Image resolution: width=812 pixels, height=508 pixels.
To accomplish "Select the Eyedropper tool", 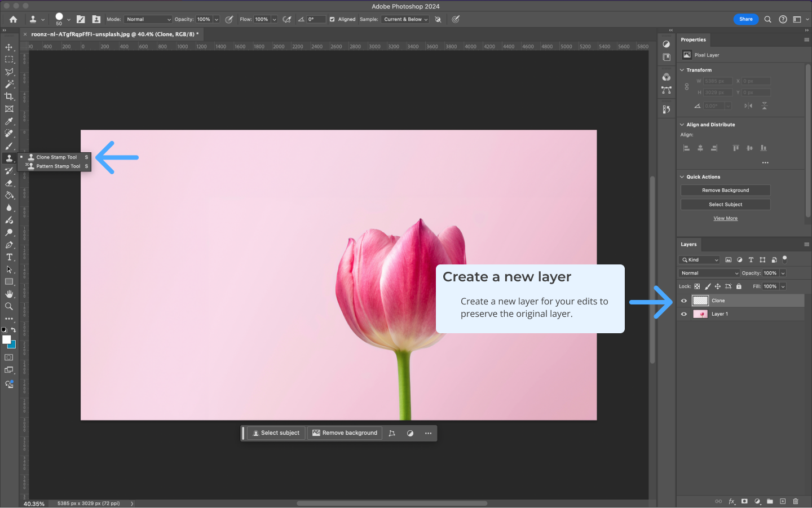I will click(9, 121).
